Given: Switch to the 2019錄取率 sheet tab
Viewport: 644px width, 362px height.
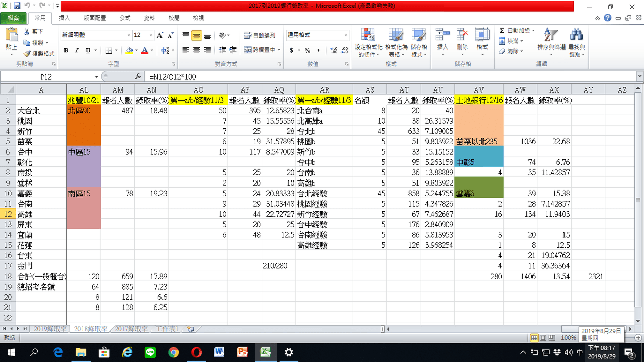Looking at the screenshot, I should 50,329.
